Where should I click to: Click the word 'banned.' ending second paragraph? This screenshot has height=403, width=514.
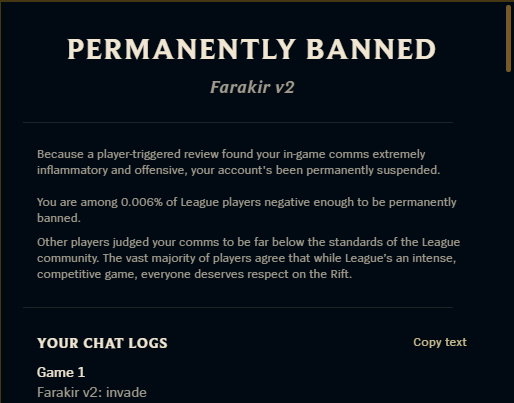coord(59,218)
